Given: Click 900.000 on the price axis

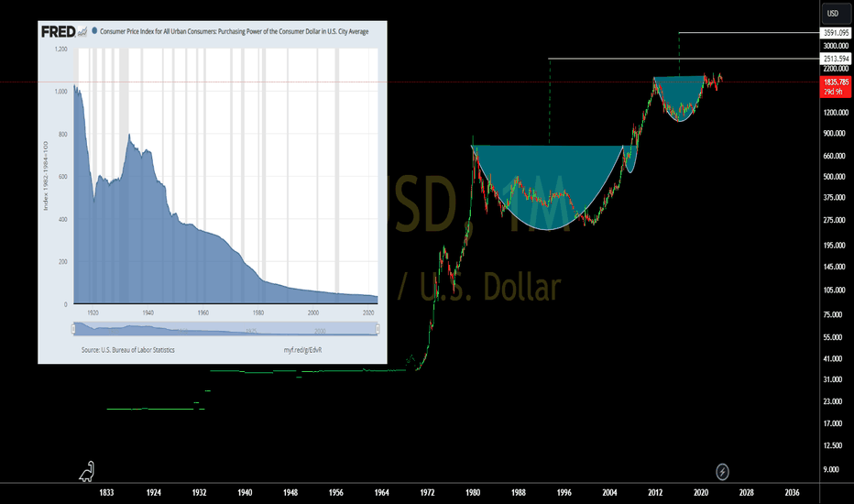Looking at the screenshot, I should click(x=835, y=133).
